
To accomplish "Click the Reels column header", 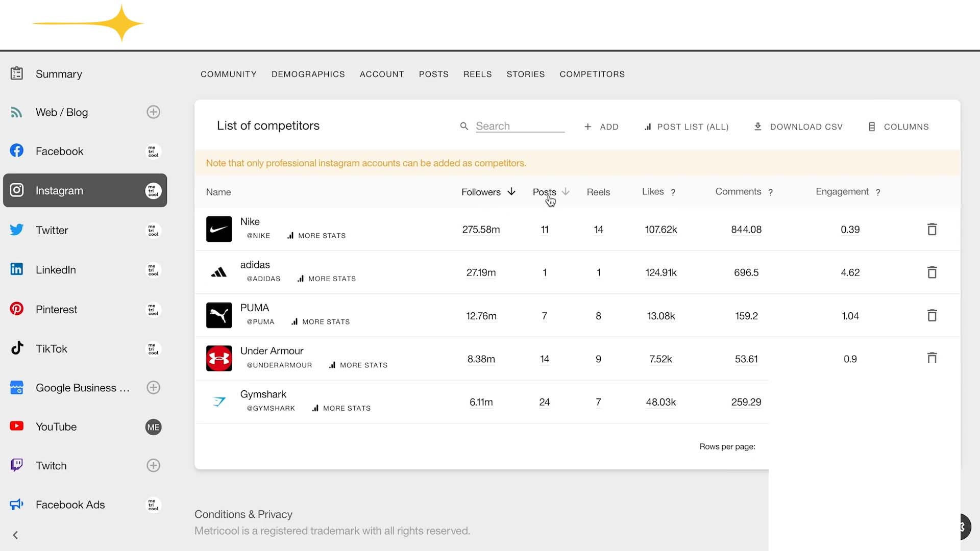I will click(x=598, y=192).
